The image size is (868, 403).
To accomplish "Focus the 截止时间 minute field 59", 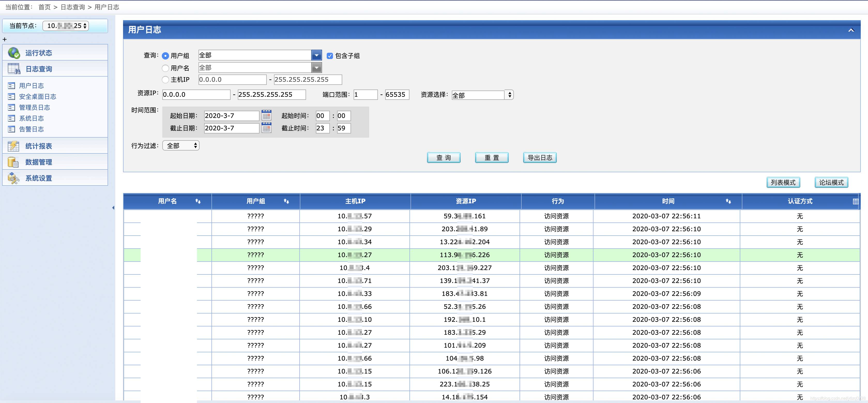I will pos(344,128).
